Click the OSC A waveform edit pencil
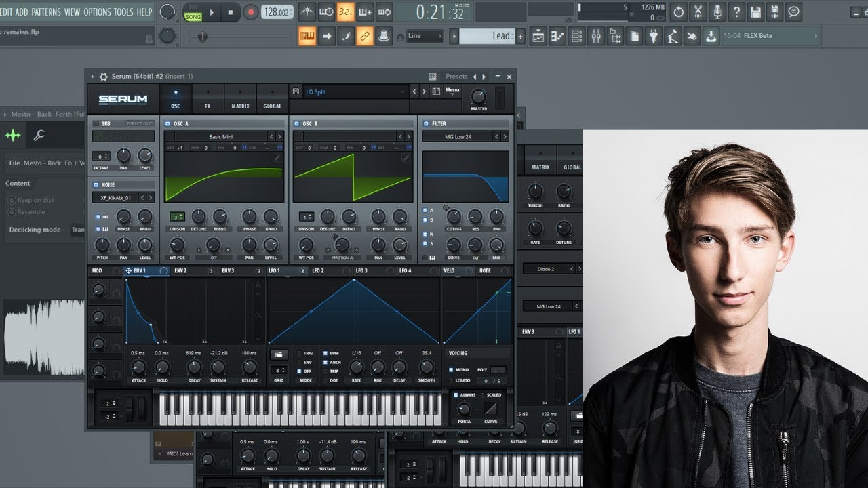Screen dimensions: 868x488 (x=277, y=158)
